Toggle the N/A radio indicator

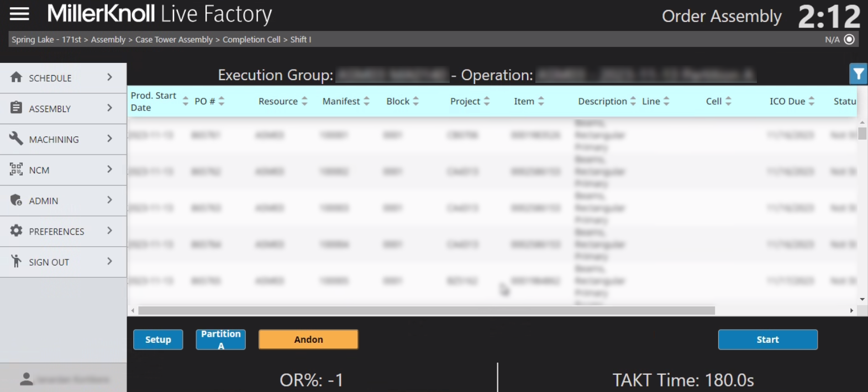850,39
